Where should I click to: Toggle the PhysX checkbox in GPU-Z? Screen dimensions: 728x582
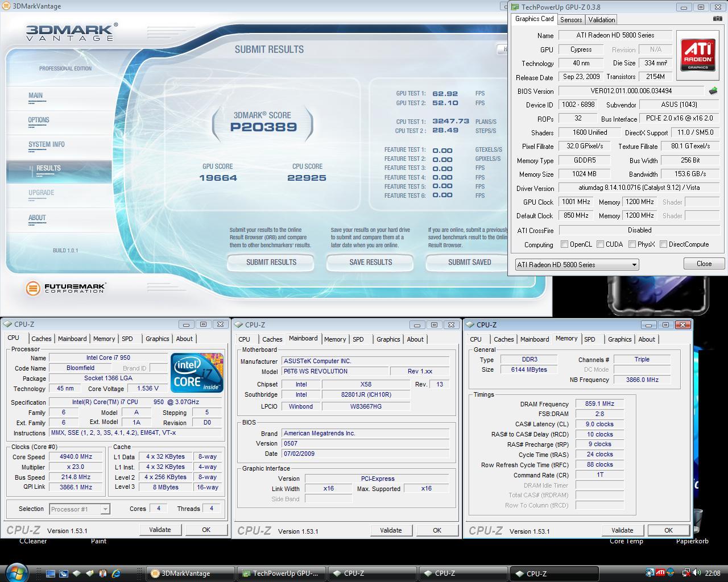632,244
